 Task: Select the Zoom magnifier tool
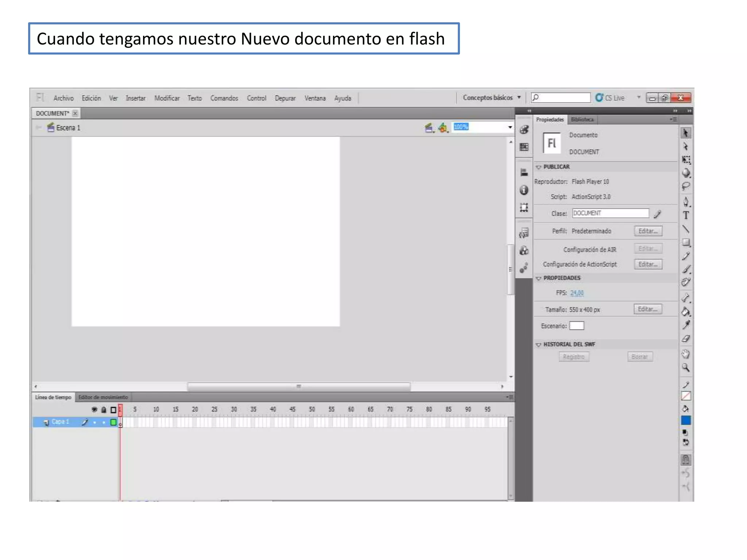[x=686, y=367]
